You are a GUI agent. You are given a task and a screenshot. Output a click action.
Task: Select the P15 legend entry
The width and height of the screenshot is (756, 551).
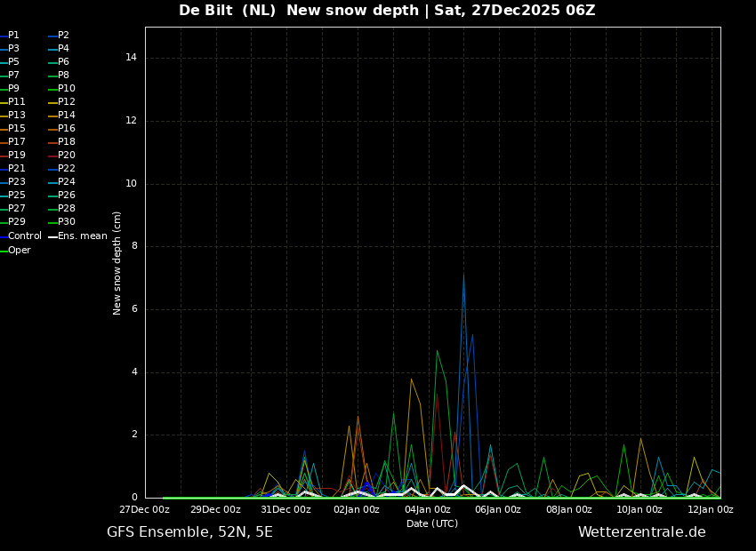click(12, 129)
